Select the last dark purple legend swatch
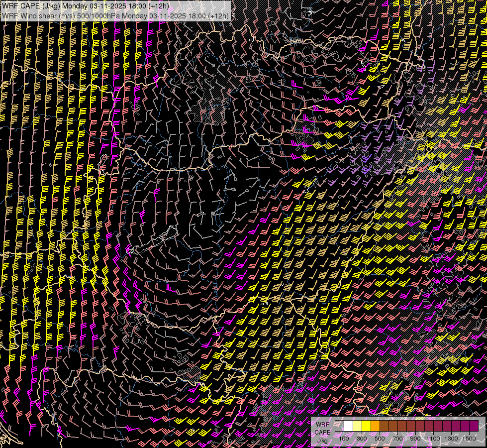This screenshot has width=487, height=448. [x=474, y=426]
